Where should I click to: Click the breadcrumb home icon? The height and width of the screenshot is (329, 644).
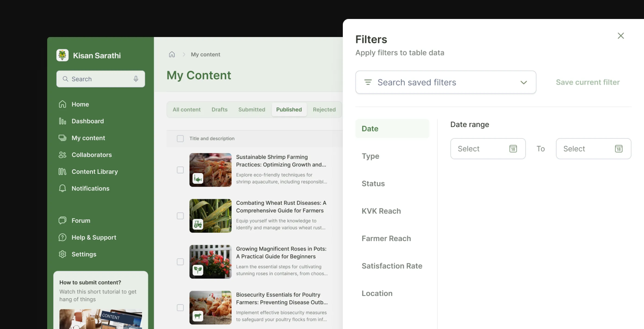tap(172, 54)
